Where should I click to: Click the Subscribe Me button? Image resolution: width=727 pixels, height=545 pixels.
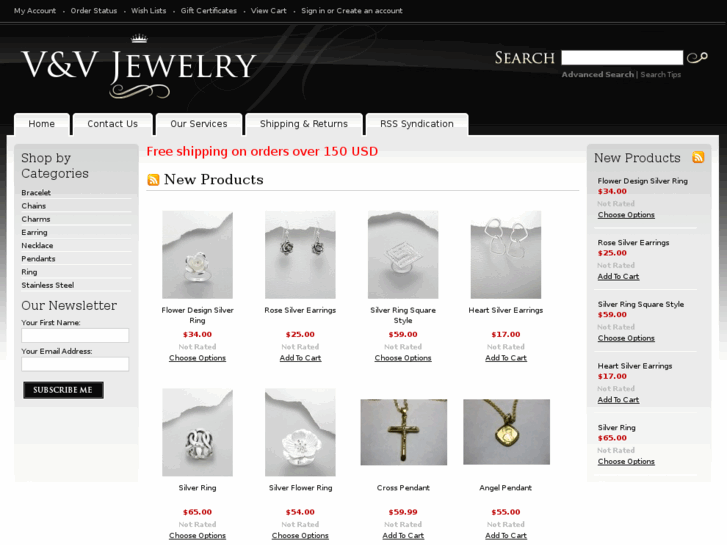click(x=63, y=390)
